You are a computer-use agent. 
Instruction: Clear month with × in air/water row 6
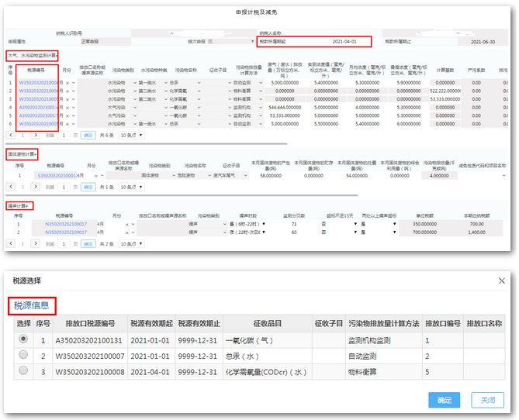tap(67, 124)
